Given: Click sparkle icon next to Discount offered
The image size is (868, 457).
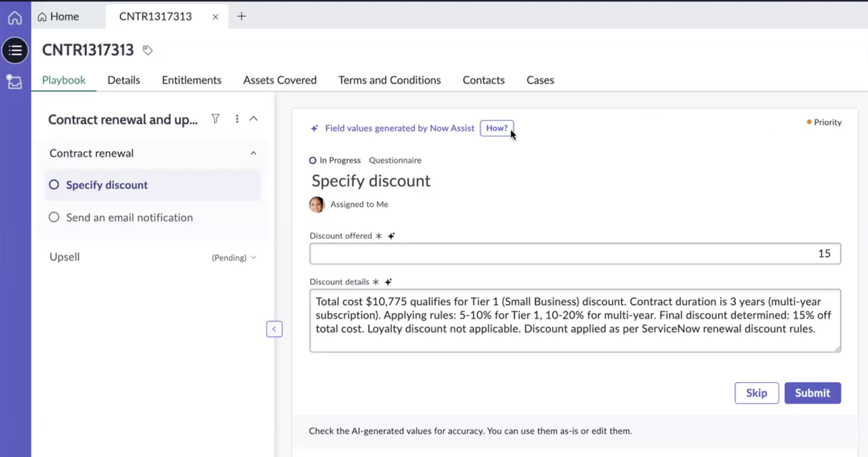Looking at the screenshot, I should click(391, 236).
